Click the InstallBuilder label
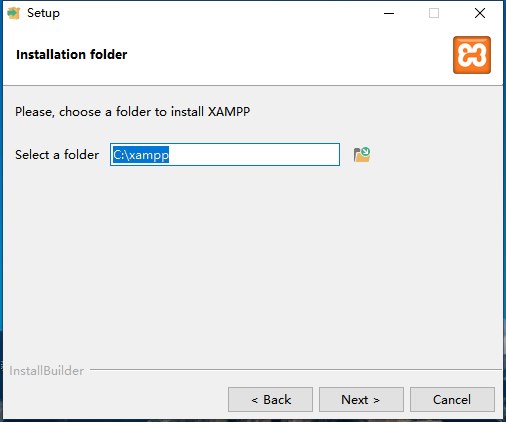The height and width of the screenshot is (422, 506). click(x=47, y=371)
